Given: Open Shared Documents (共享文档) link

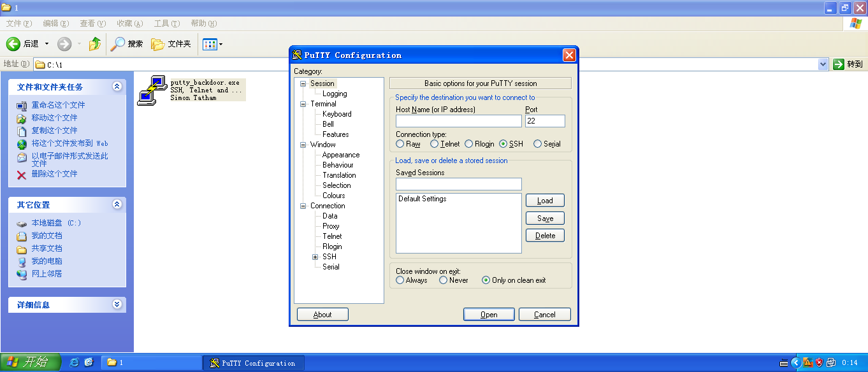Looking at the screenshot, I should click(x=47, y=248).
